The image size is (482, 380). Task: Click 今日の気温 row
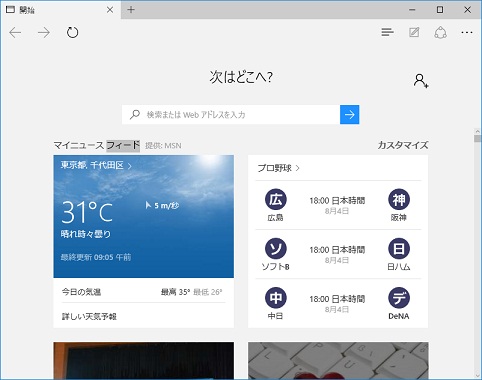(143, 292)
